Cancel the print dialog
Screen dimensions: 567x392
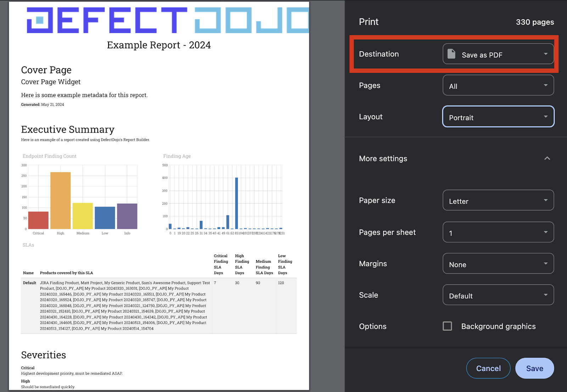(x=488, y=368)
